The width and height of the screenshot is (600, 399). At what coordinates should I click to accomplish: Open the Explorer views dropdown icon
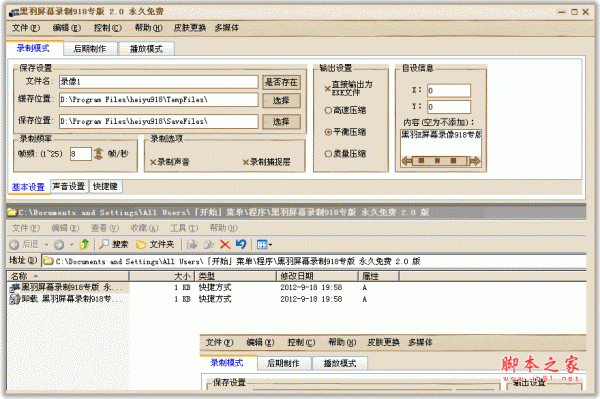click(x=264, y=244)
